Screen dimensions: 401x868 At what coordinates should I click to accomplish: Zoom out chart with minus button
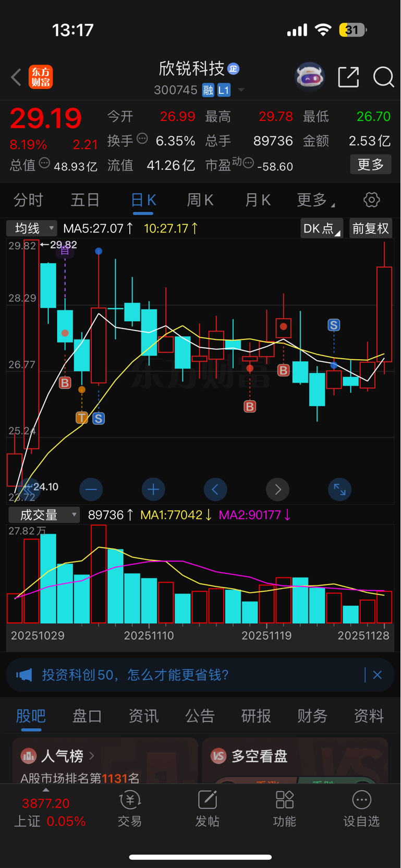[x=91, y=490]
